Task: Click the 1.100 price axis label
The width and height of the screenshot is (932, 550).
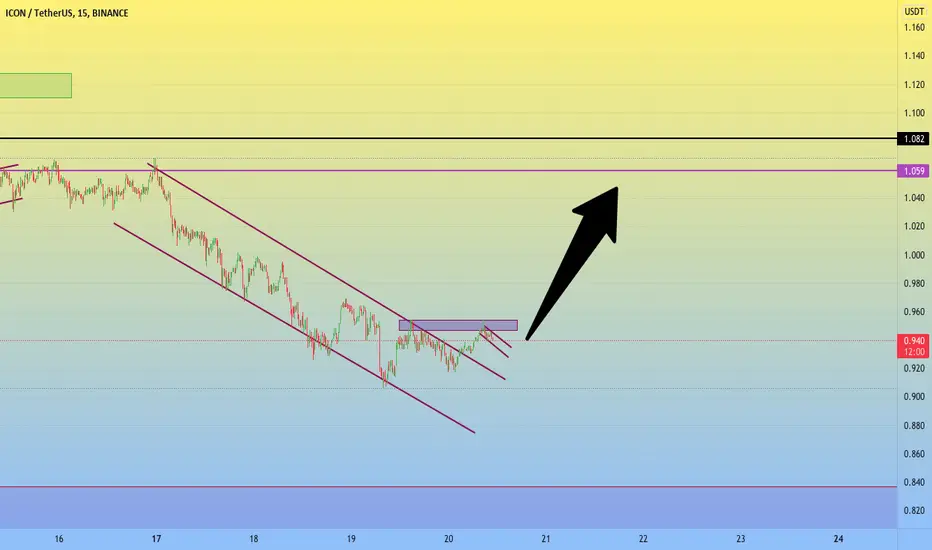Action: [914, 113]
